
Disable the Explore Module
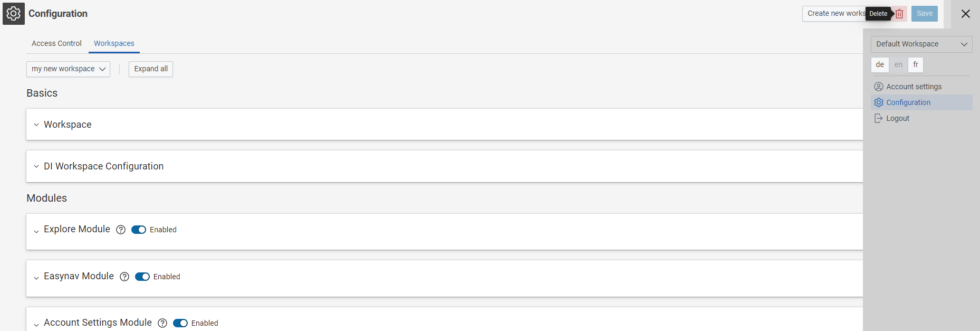coord(139,230)
